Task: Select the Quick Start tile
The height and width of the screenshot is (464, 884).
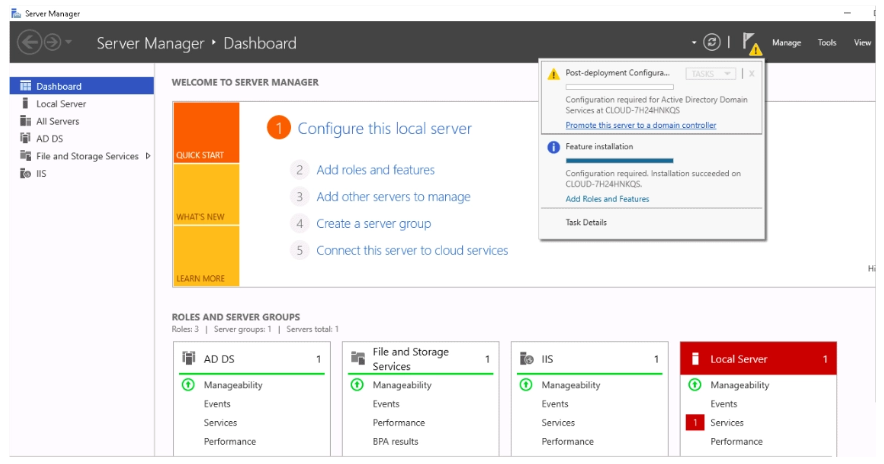Action: point(206,132)
